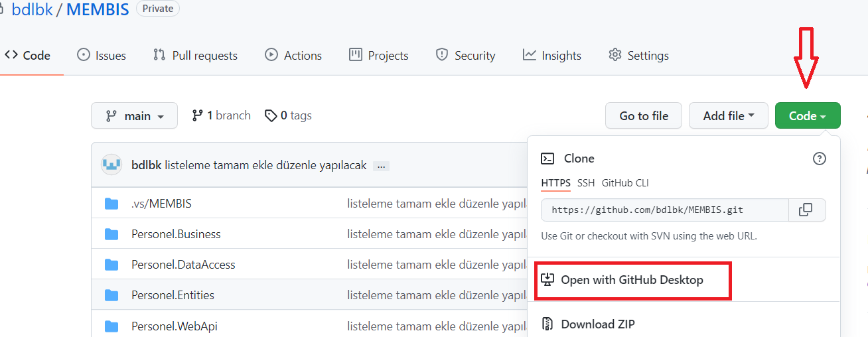Click commit message in Personel.DataAccess row
This screenshot has width=868, height=337.
(x=437, y=265)
